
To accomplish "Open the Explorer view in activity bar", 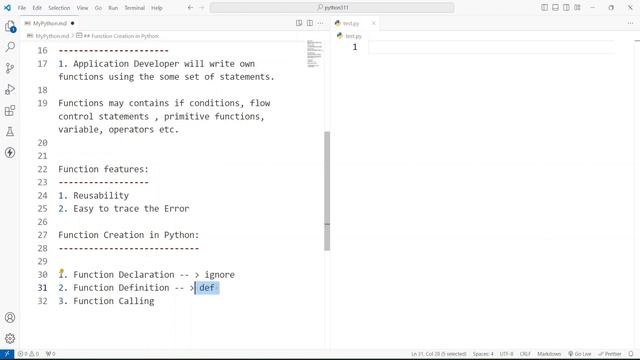I will (x=10, y=27).
